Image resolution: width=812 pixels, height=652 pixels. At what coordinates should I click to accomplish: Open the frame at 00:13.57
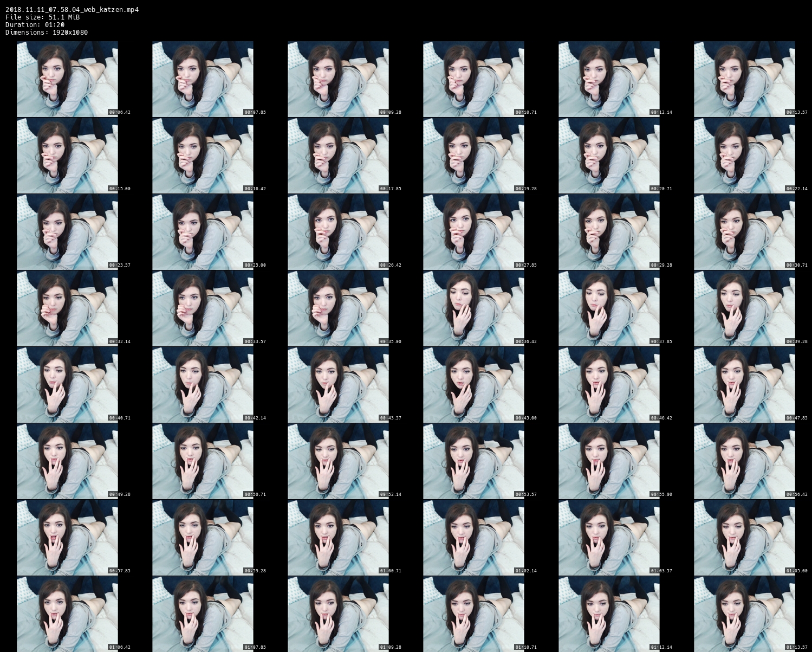click(x=745, y=79)
